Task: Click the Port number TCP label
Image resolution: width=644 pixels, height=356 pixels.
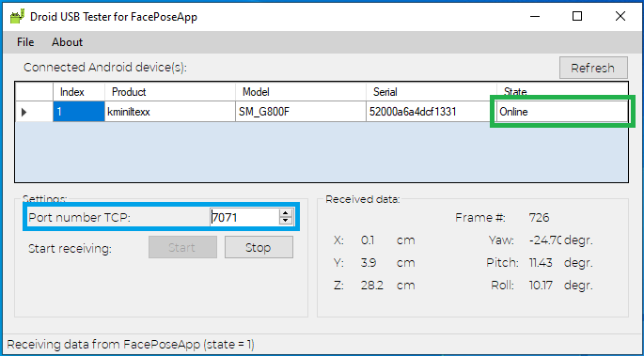Action: tap(79, 217)
